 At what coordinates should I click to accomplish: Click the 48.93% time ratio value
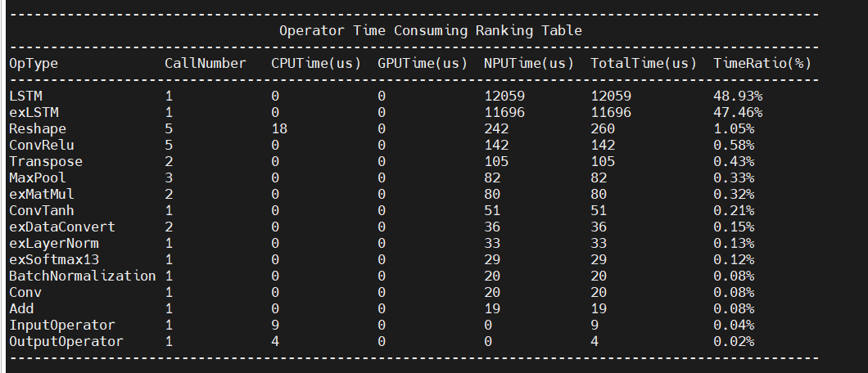coord(738,97)
